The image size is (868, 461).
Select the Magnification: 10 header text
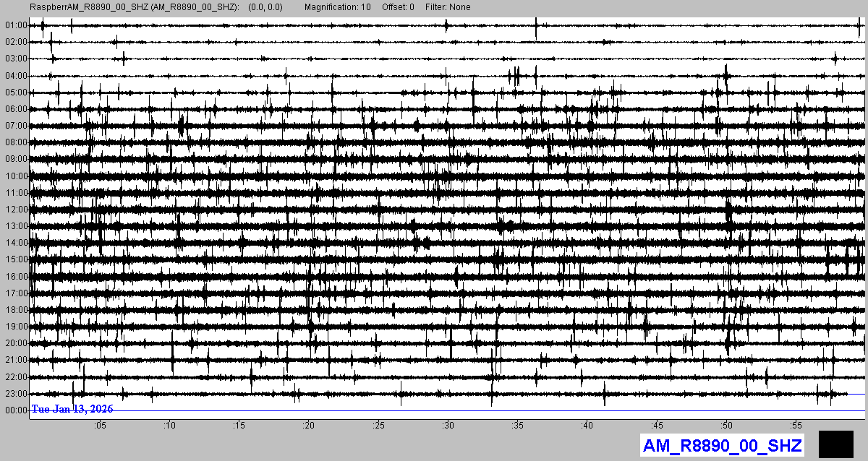coord(338,7)
